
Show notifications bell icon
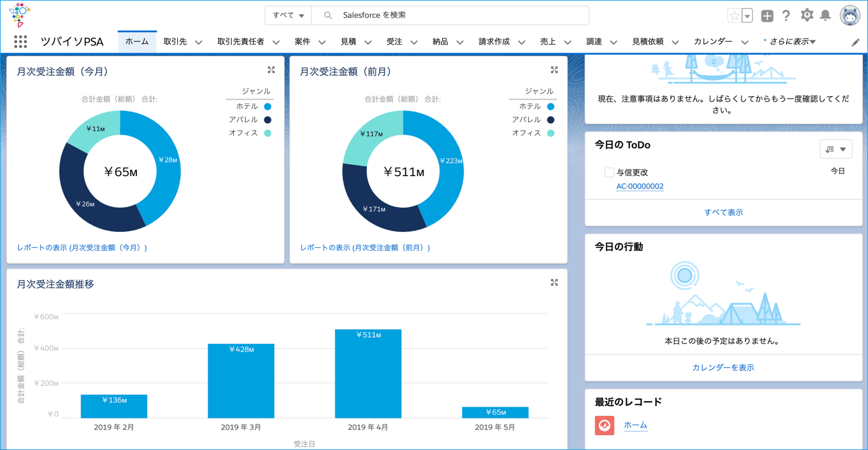point(826,15)
